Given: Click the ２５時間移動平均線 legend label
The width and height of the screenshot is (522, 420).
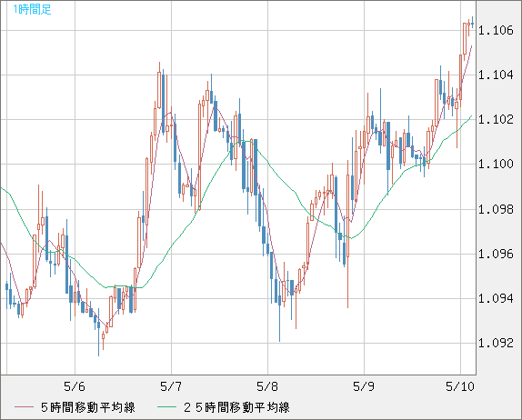Looking at the screenshot, I should pyautogui.click(x=236, y=407).
